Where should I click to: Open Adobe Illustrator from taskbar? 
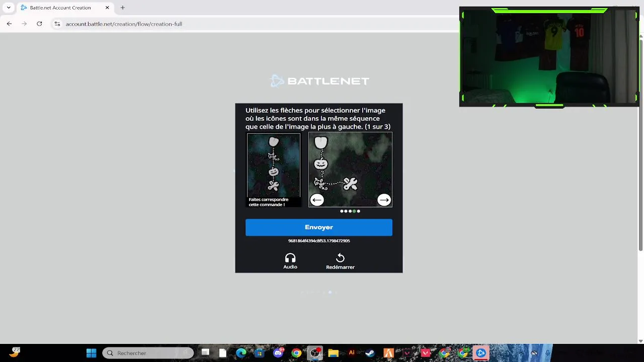click(352, 353)
